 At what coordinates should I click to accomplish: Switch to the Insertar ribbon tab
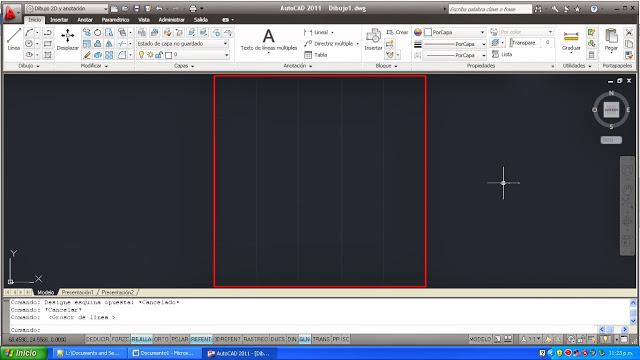point(59,20)
